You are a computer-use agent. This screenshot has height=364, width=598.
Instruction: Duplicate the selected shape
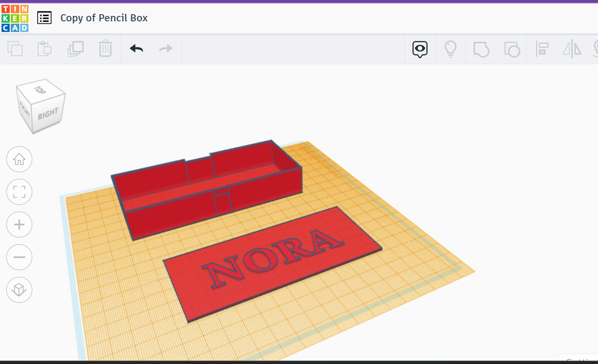(x=75, y=49)
